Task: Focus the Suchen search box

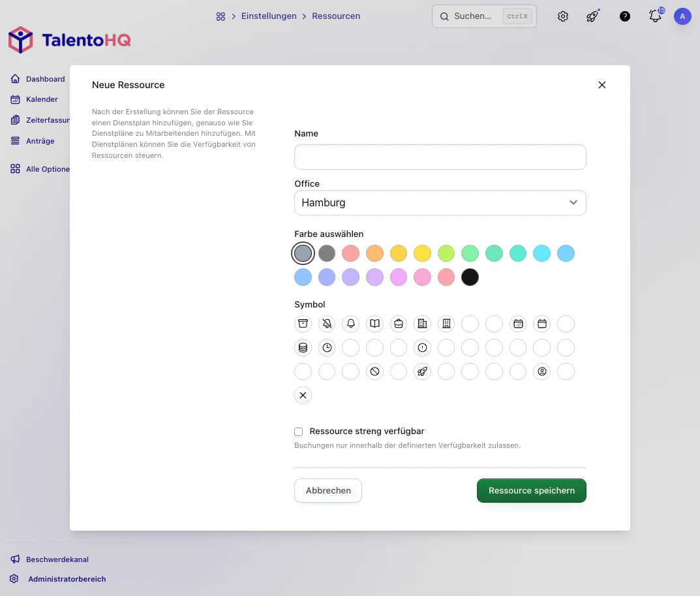Action: tap(484, 16)
